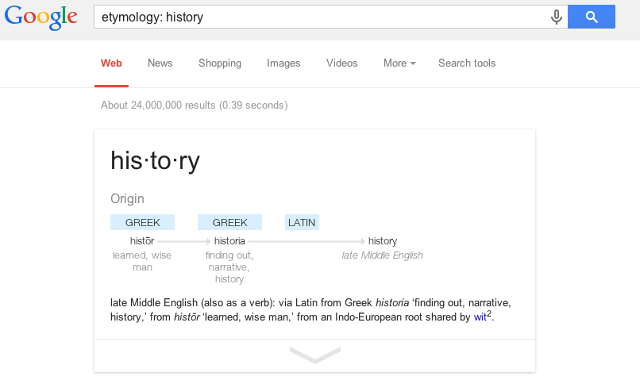Click the Google logo

40,17
